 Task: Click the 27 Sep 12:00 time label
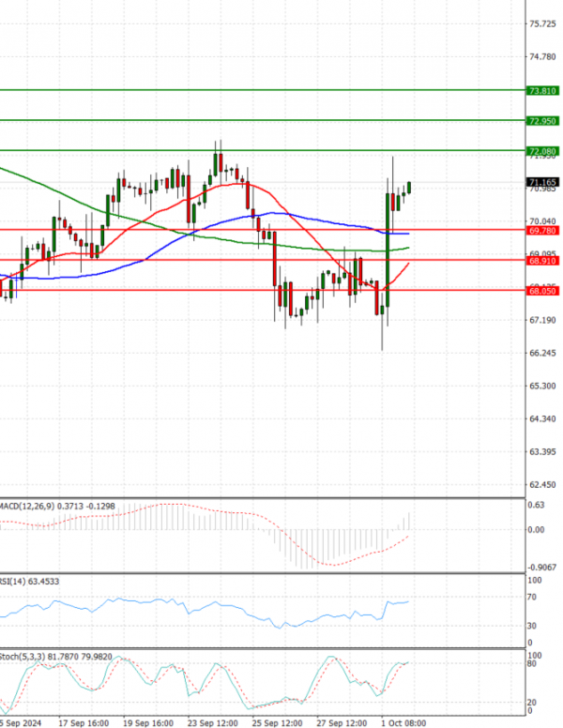(342, 723)
